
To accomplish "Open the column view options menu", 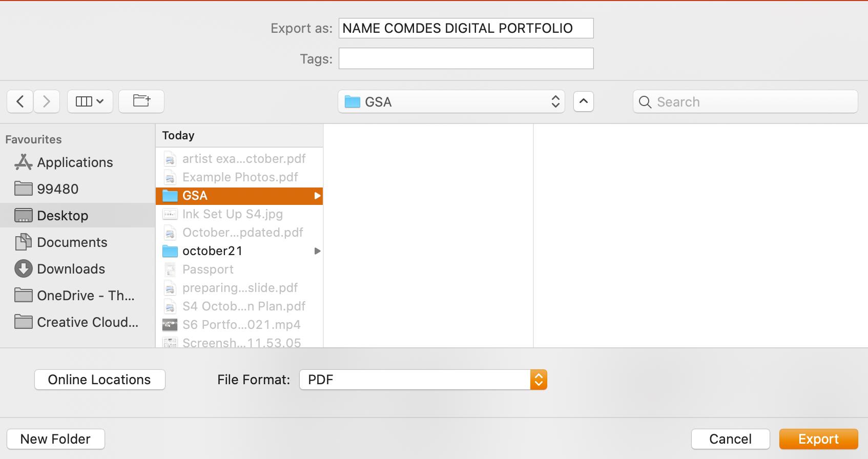I will pyautogui.click(x=90, y=101).
